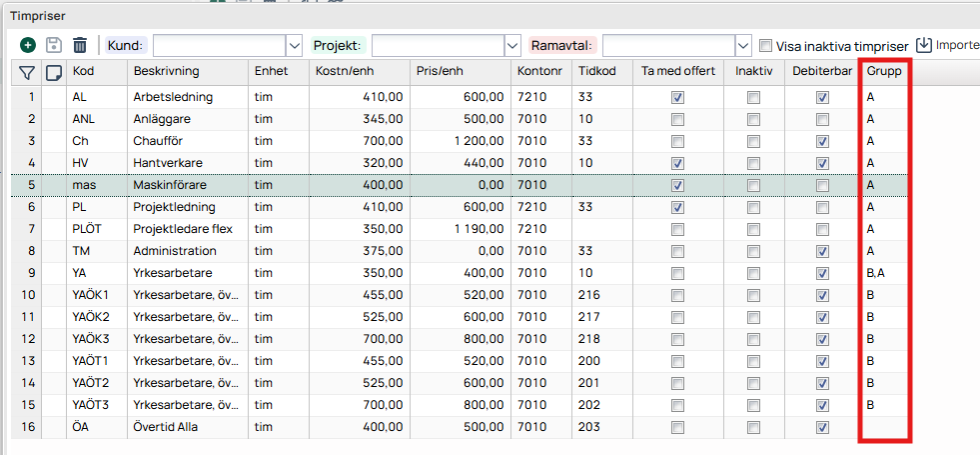The width and height of the screenshot is (980, 455).
Task: Click the green add new timpris icon
Action: pos(28,45)
